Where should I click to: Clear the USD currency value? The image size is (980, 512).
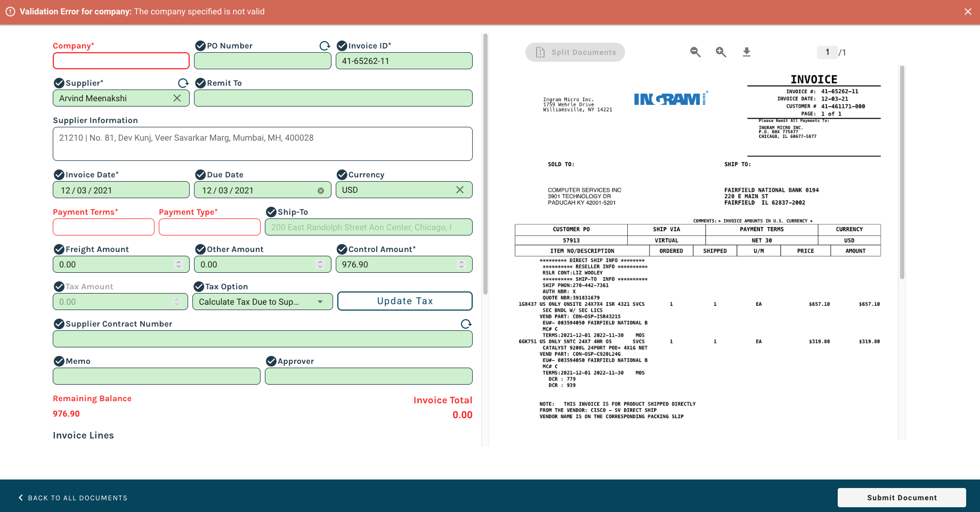point(460,190)
